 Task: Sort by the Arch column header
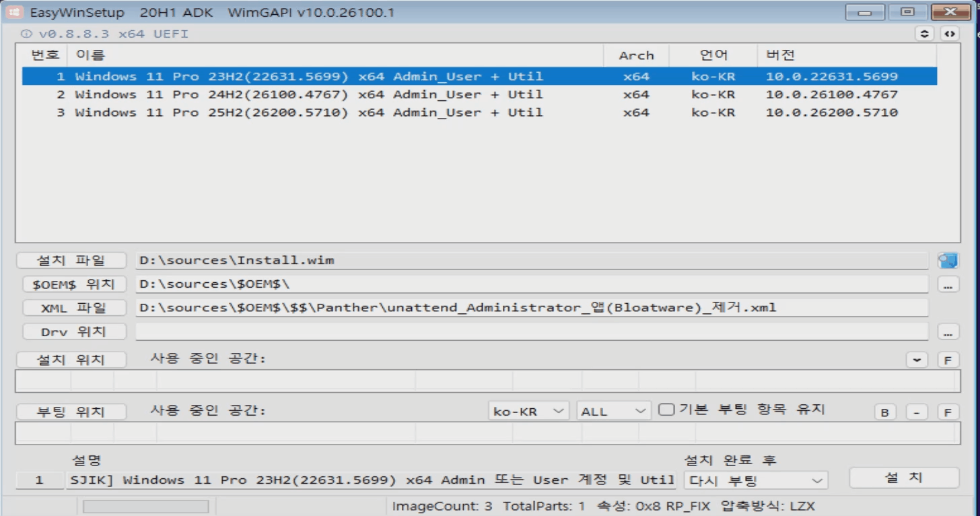[636, 55]
